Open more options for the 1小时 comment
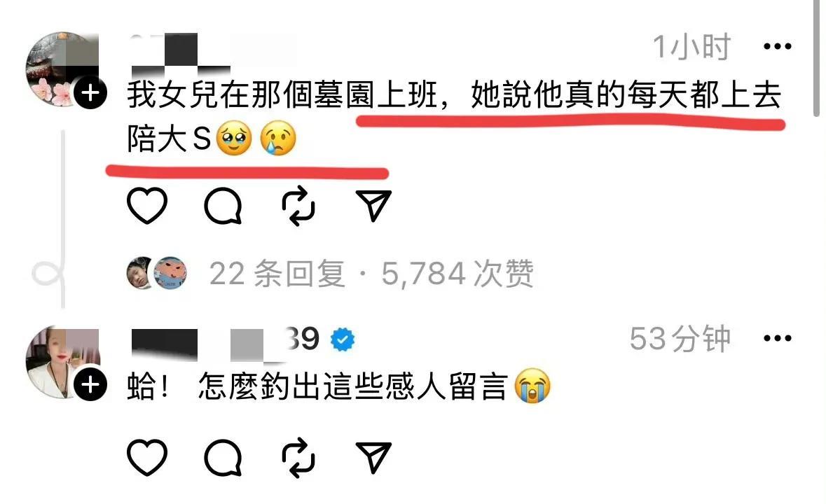The width and height of the screenshot is (826, 504). pyautogui.click(x=778, y=46)
